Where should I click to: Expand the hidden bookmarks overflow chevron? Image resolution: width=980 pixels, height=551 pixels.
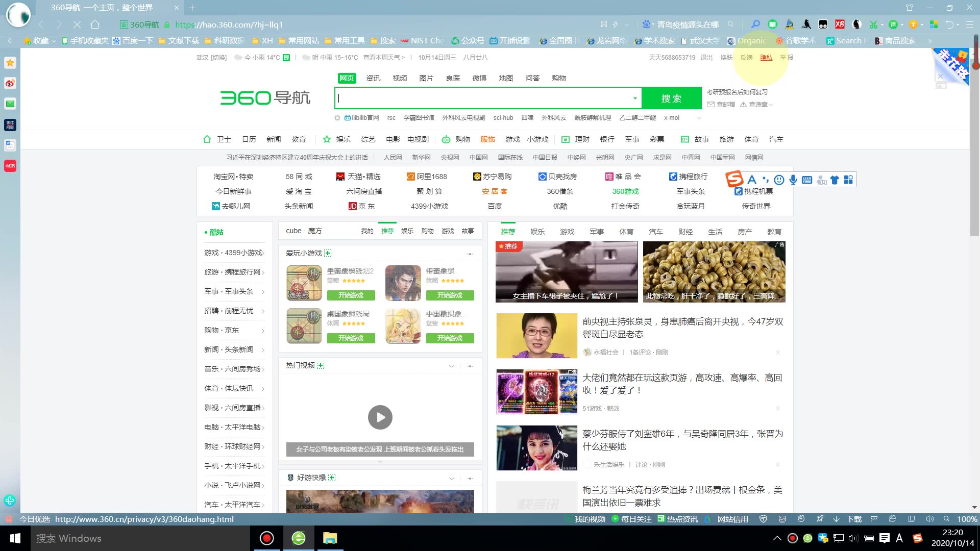point(930,41)
